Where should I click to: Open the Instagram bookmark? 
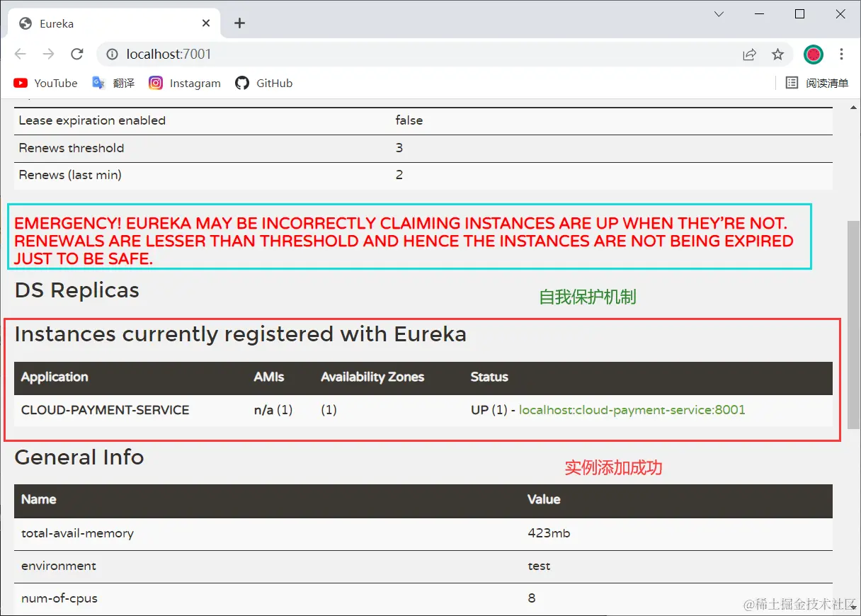(185, 83)
